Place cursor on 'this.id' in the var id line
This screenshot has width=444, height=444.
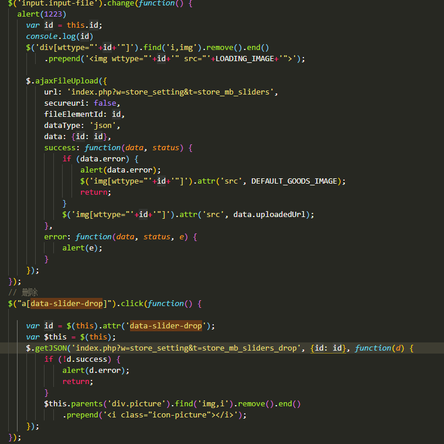[x=83, y=25]
